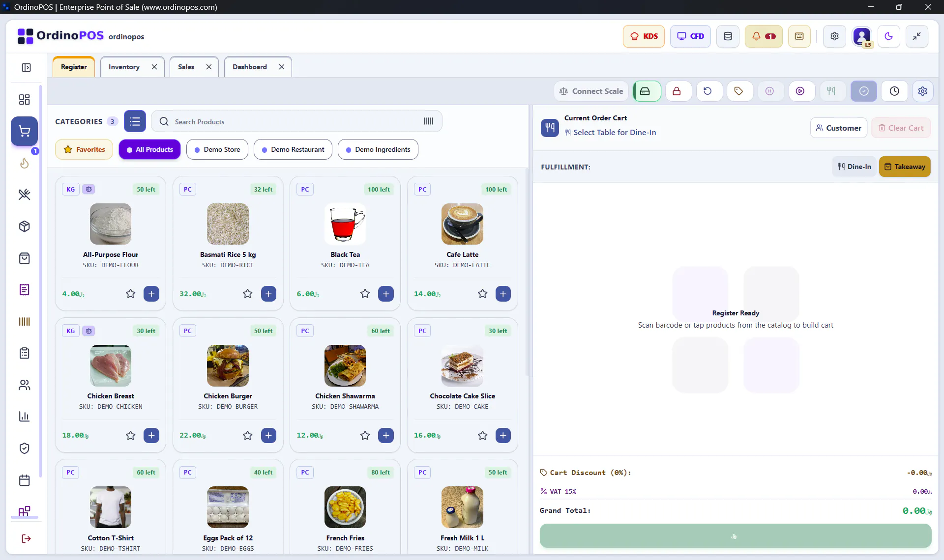This screenshot has width=944, height=560.
Task: Open notifications bell with badge
Action: 763,36
